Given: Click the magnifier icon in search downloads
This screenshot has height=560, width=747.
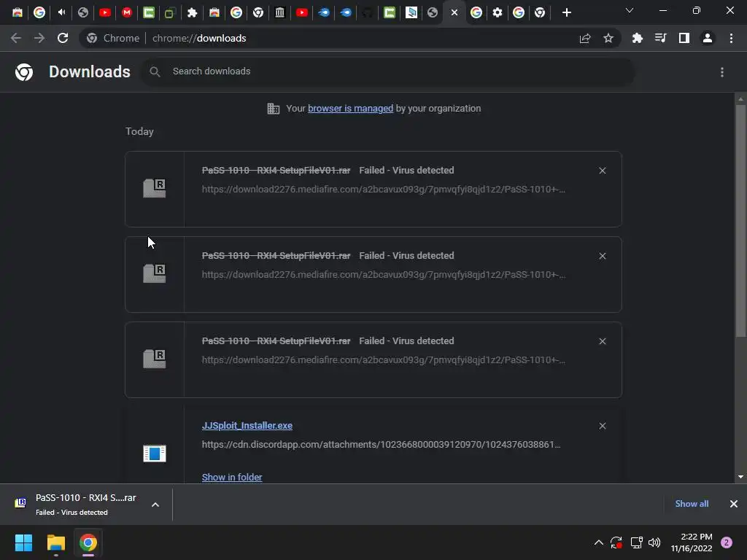Looking at the screenshot, I should pos(155,72).
